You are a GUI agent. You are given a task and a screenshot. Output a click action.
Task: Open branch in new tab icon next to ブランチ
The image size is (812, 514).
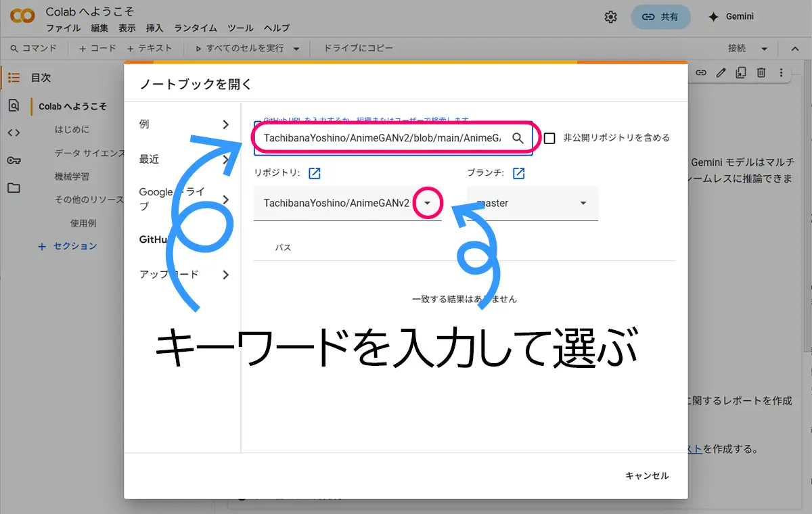point(518,174)
